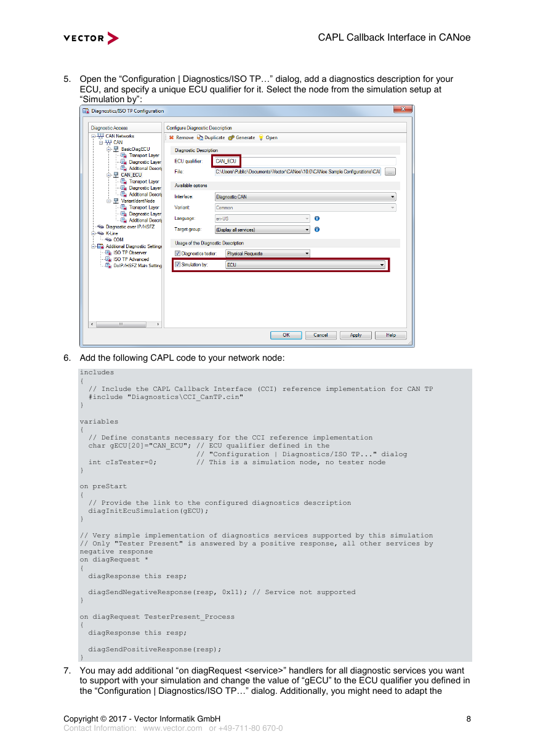This screenshot has width=535, height=756.
Task: Select Transport Layer under CAN_ECU
Action: point(140,181)
